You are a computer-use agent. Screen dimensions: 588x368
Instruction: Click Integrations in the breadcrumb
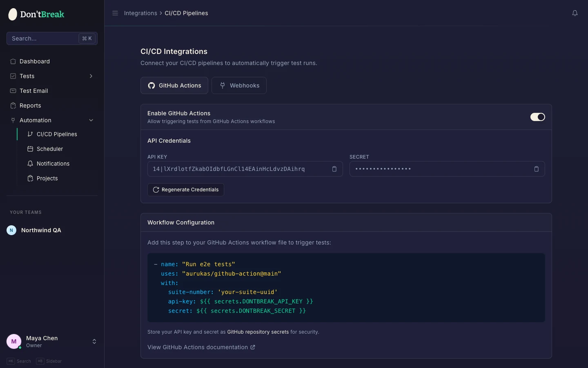(x=140, y=13)
